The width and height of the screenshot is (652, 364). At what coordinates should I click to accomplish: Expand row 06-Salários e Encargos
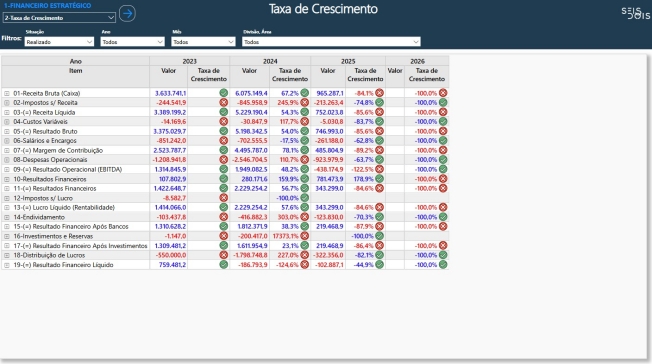tap(7, 141)
